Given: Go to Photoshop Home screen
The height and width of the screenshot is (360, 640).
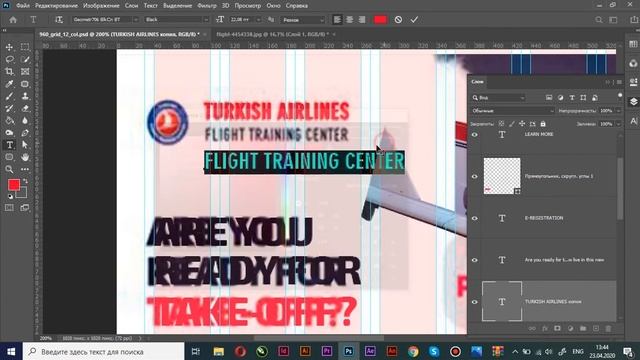Looking at the screenshot, I should pyautogui.click(x=13, y=20).
